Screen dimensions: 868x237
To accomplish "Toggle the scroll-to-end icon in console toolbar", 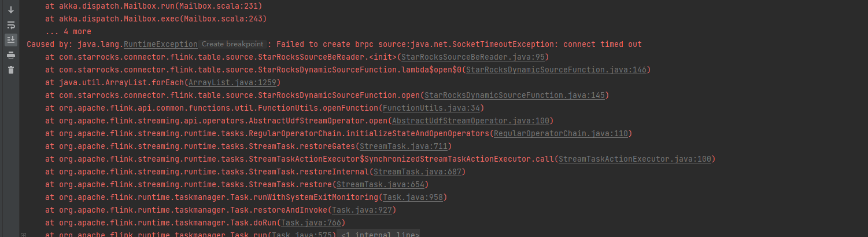I will (10, 40).
